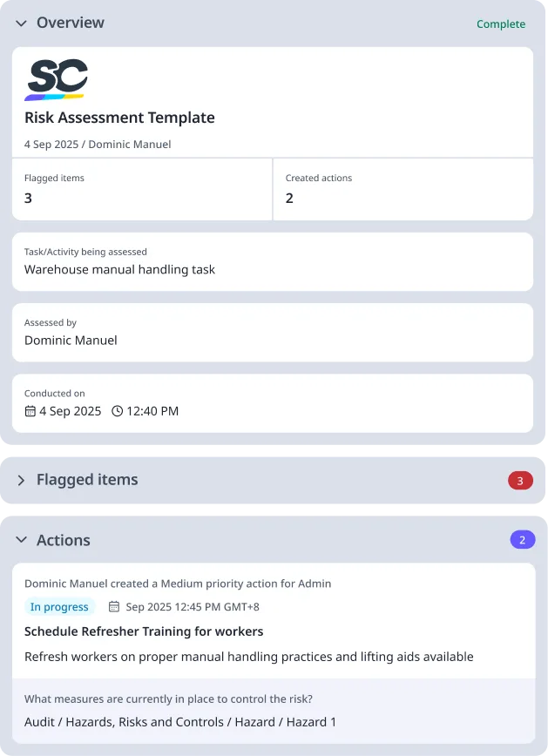Screen dimensions: 548x756
Task: Click the calendar icon beside 4 Sep 2025
Action: pos(30,411)
